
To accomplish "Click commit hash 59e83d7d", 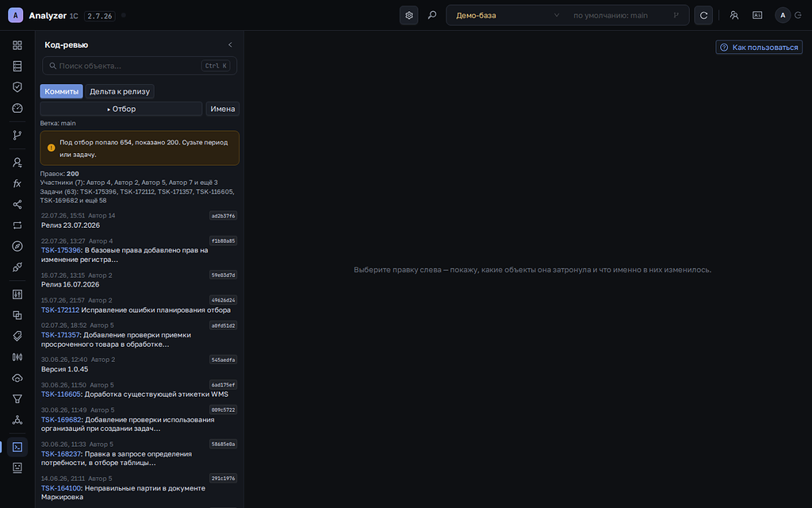I will [x=223, y=275].
